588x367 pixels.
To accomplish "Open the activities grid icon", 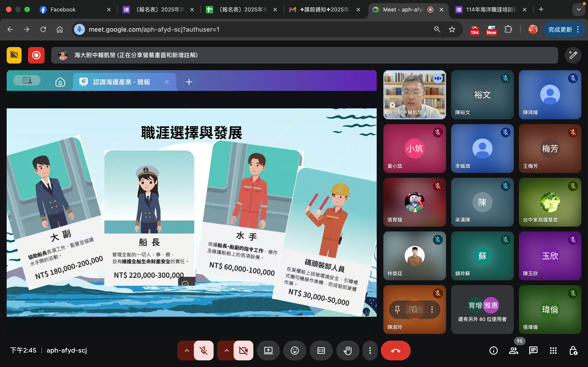I will (553, 350).
